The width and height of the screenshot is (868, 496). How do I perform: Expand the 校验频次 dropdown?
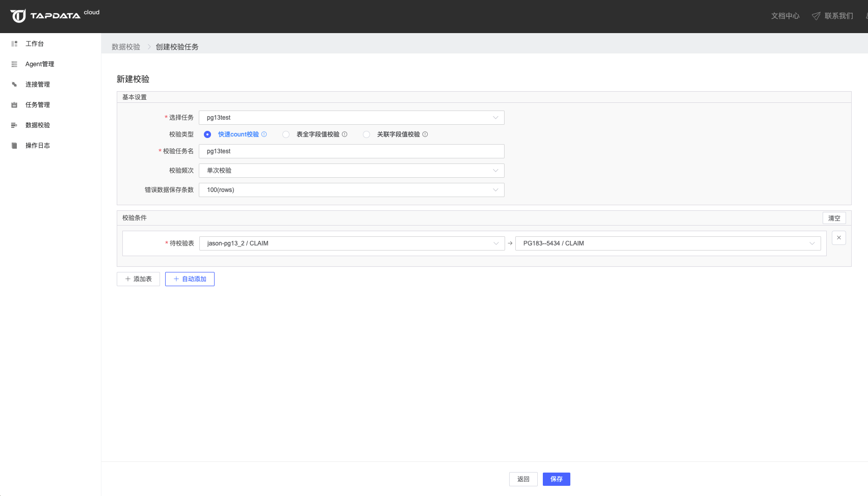pyautogui.click(x=351, y=171)
